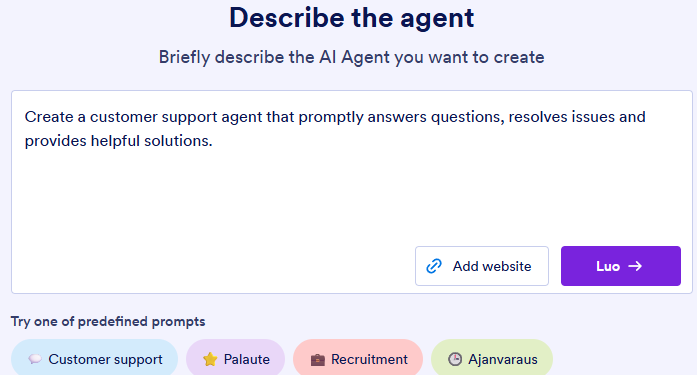Pick the Recruitment predefined prompt

358,359
